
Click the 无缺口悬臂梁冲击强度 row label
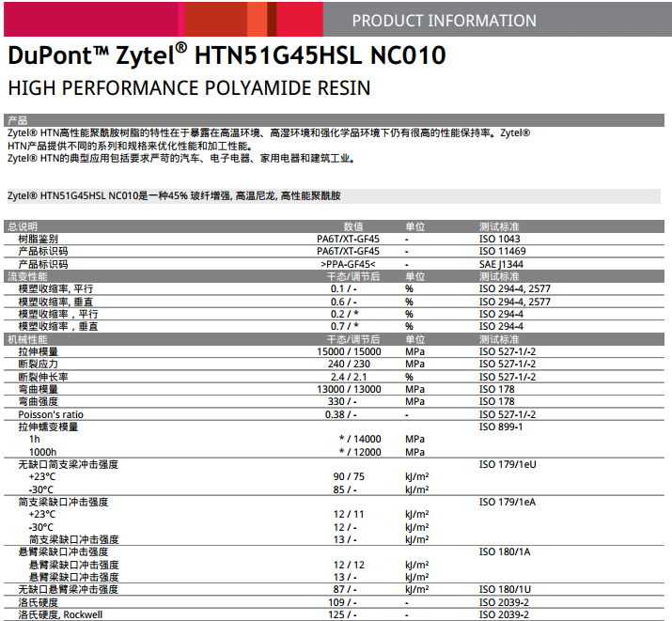pos(68,590)
